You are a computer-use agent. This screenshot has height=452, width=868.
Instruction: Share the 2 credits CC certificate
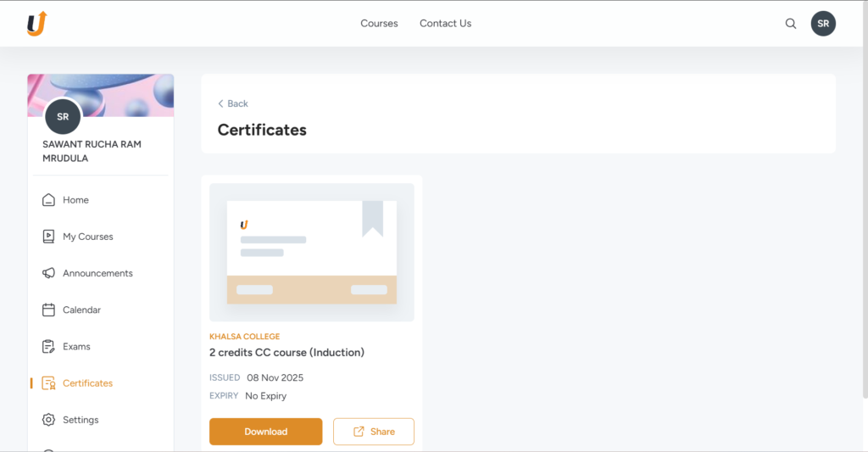tap(374, 432)
